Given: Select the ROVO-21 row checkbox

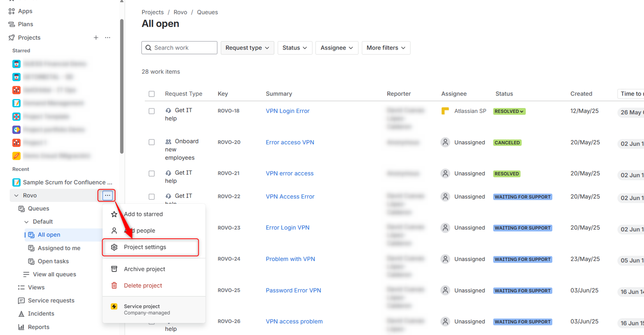Looking at the screenshot, I should [x=152, y=173].
